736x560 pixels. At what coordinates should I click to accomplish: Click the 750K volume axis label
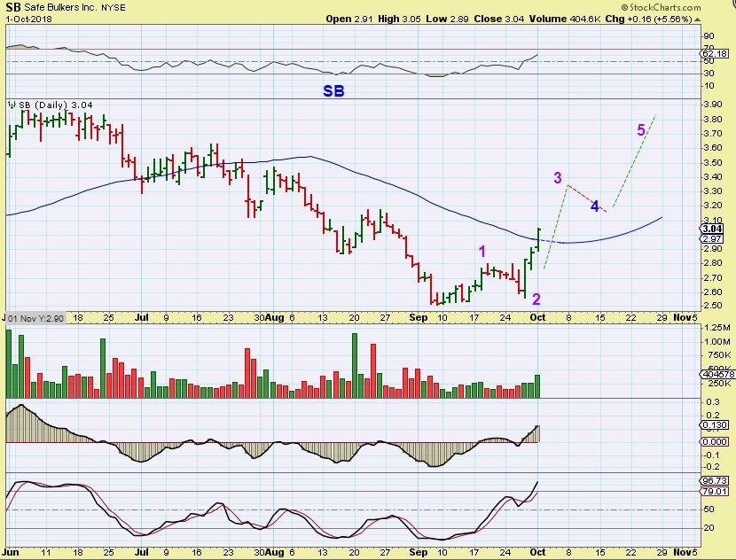[x=717, y=355]
